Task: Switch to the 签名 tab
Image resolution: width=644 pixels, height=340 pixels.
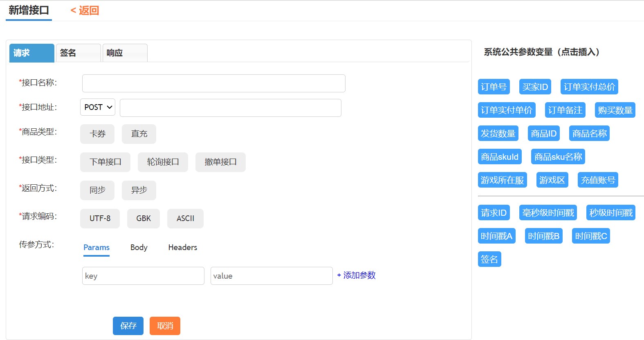Action: 78,53
